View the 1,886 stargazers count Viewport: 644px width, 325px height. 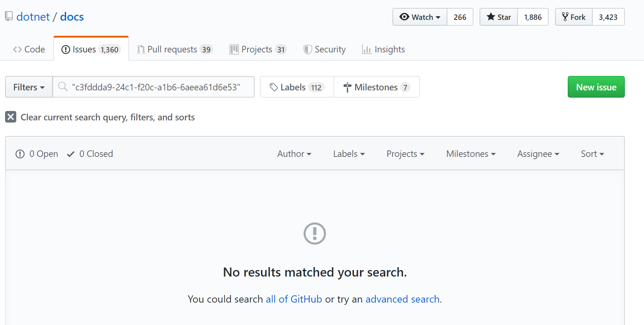click(533, 17)
